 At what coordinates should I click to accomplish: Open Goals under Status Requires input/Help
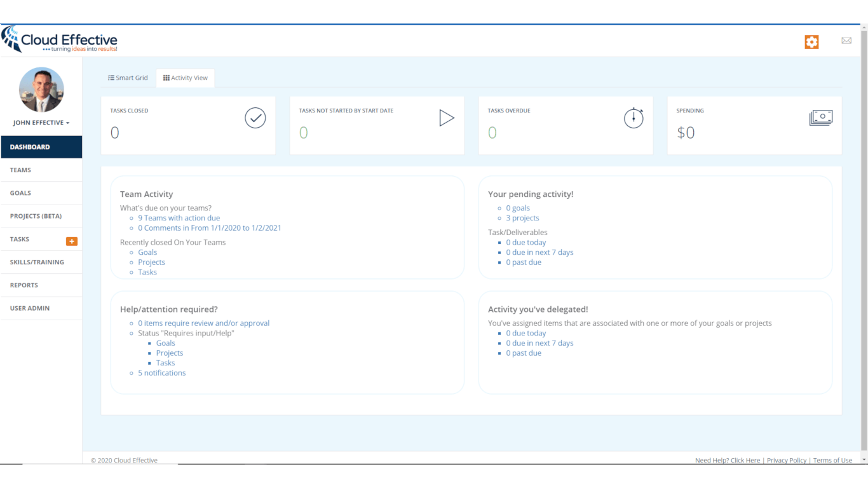click(166, 343)
